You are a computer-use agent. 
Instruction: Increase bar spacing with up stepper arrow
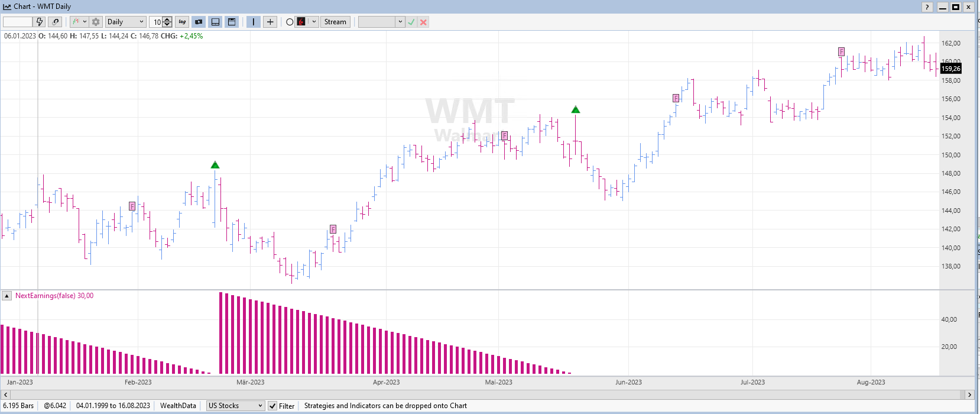tap(167, 20)
